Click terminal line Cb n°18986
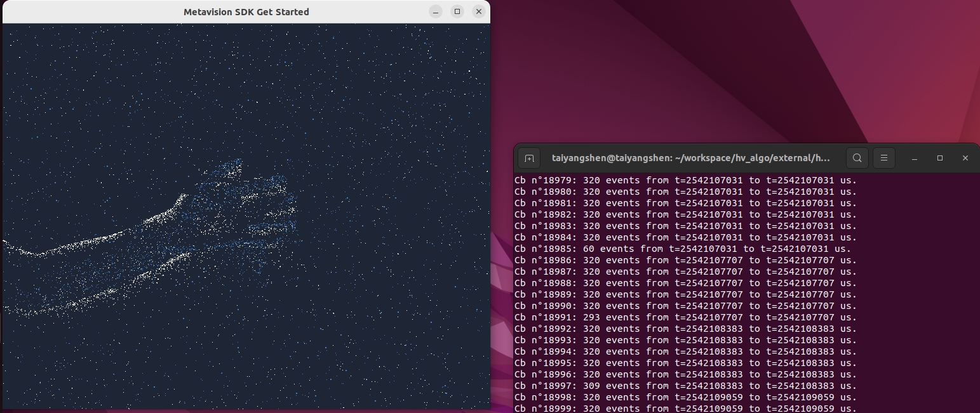Viewport: 980px width, 413px height. [685, 260]
